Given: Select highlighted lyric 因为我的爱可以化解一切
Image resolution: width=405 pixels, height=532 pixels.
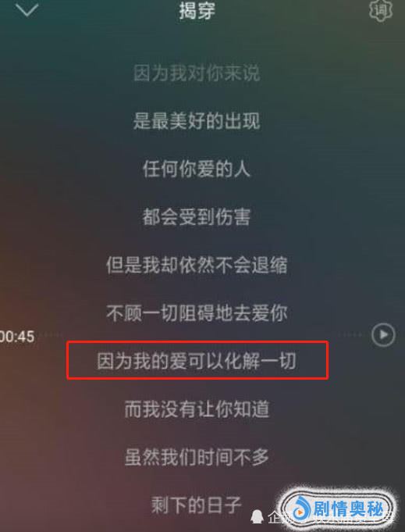Looking at the screenshot, I should (197, 361).
